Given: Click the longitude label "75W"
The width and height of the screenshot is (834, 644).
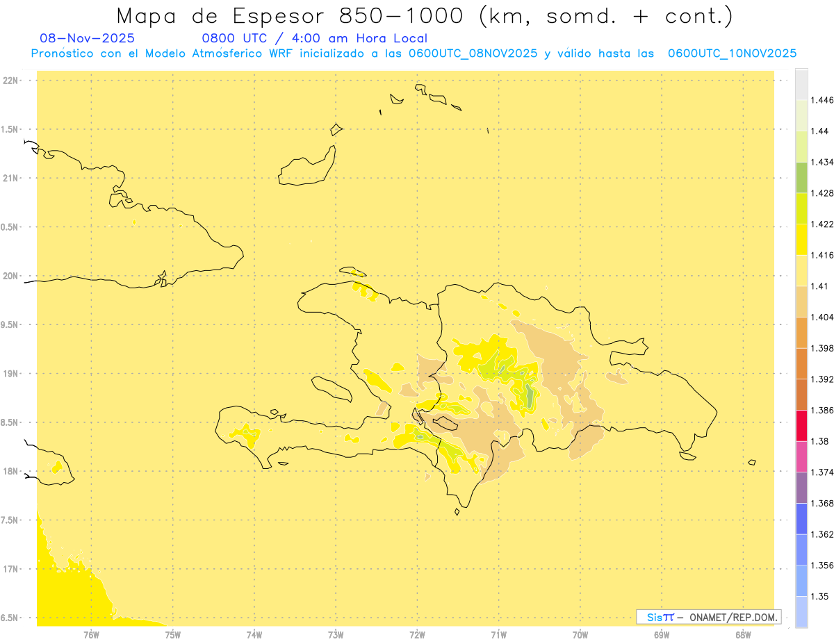Looking at the screenshot, I should pyautogui.click(x=173, y=634).
